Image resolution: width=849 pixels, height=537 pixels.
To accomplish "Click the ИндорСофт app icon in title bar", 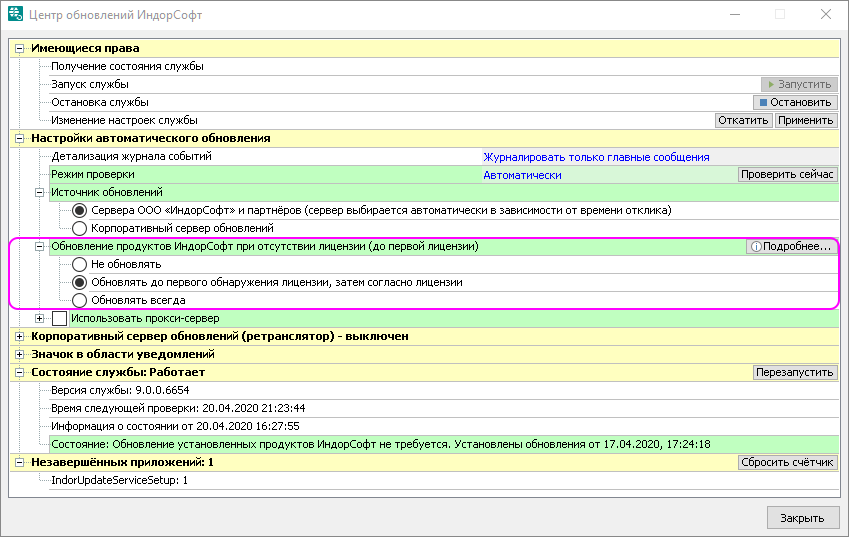I will tap(15, 14).
